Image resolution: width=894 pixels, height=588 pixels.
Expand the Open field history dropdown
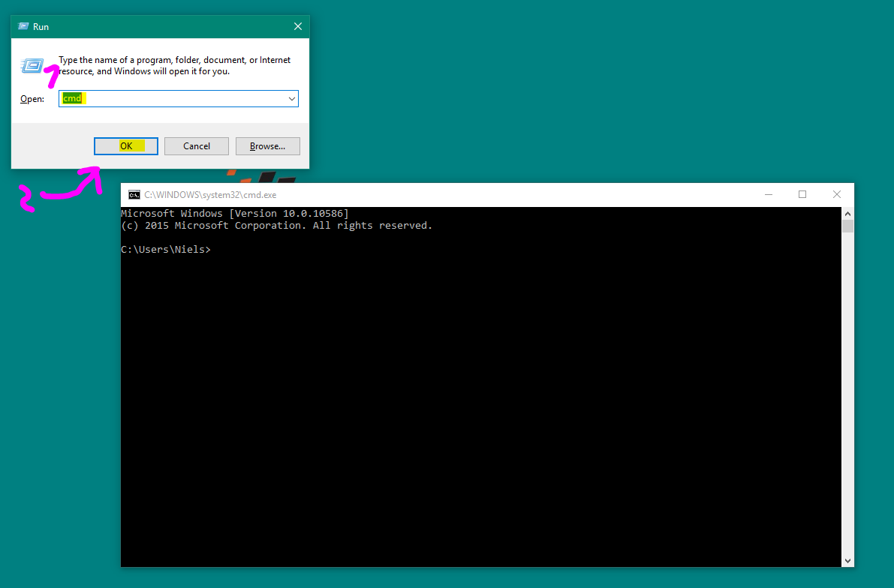[x=292, y=98]
